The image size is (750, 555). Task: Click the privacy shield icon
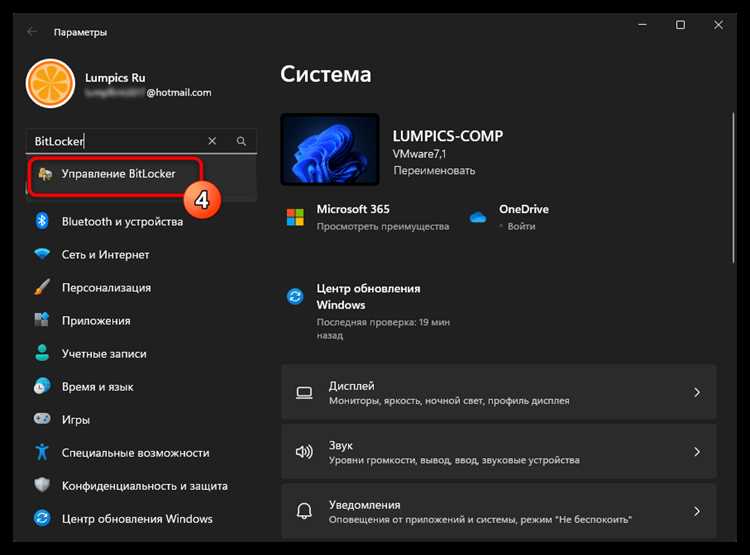click(x=42, y=485)
